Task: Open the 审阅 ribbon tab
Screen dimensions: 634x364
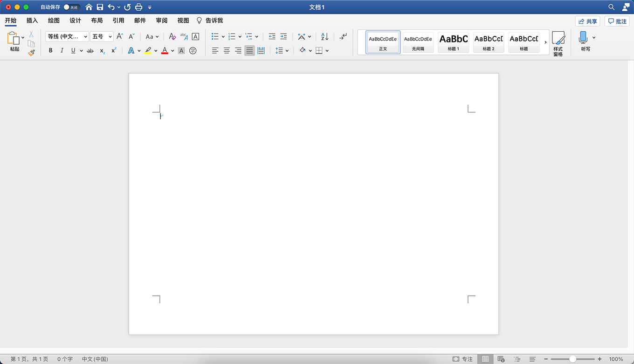Action: pos(161,21)
